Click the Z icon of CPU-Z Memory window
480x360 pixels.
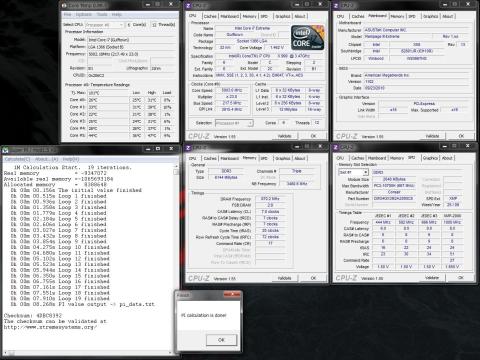(188, 148)
